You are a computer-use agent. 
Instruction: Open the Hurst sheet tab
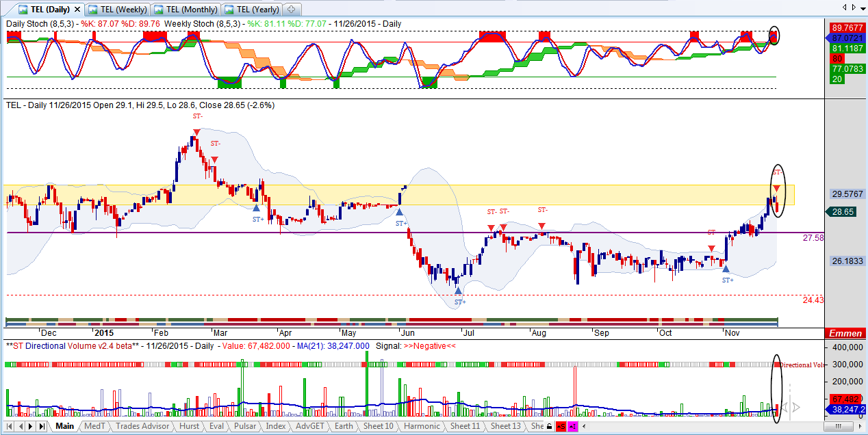[189, 426]
